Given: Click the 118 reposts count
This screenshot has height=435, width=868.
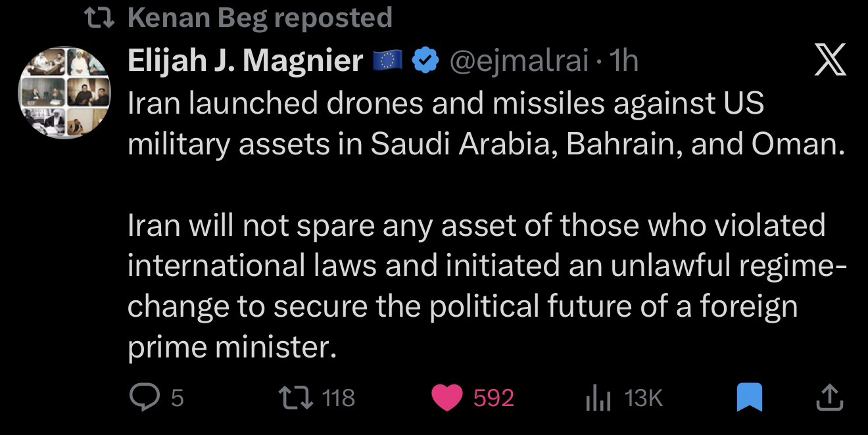Looking at the screenshot, I should pyautogui.click(x=340, y=398).
